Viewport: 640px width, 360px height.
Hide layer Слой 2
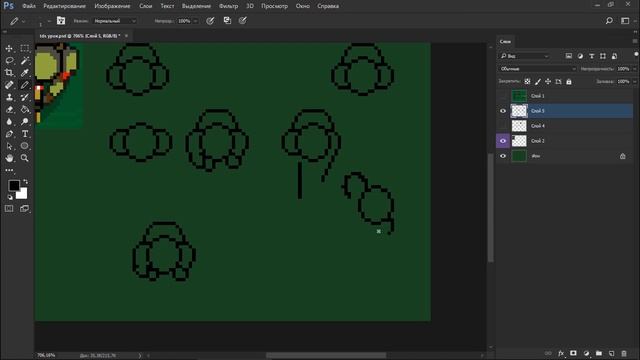(x=503, y=141)
